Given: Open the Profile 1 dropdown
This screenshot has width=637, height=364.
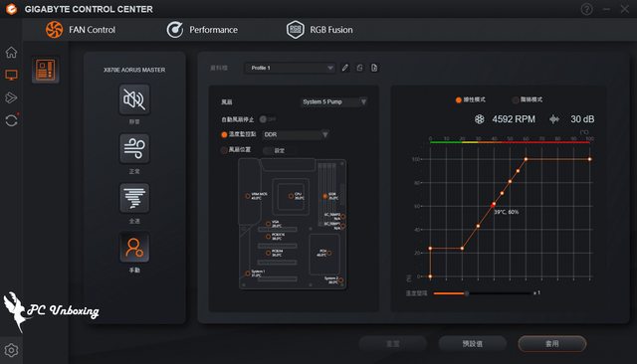Looking at the screenshot, I should pyautogui.click(x=290, y=68).
